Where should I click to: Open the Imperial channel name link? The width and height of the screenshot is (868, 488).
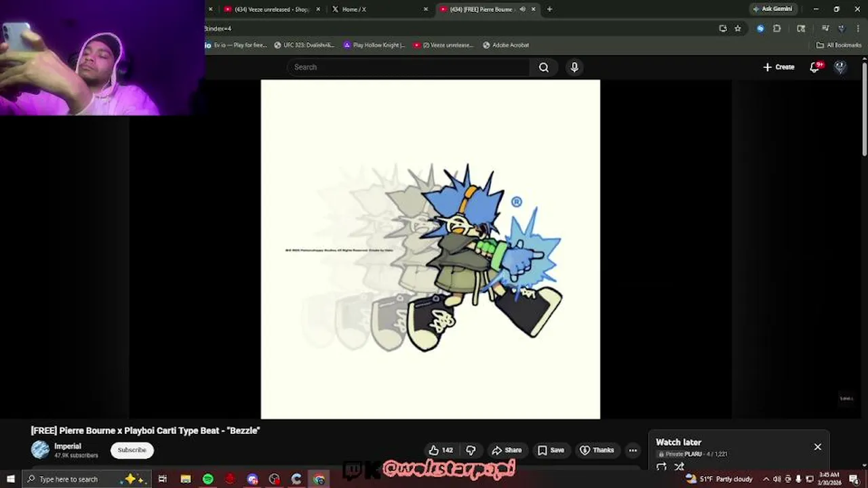click(x=68, y=446)
